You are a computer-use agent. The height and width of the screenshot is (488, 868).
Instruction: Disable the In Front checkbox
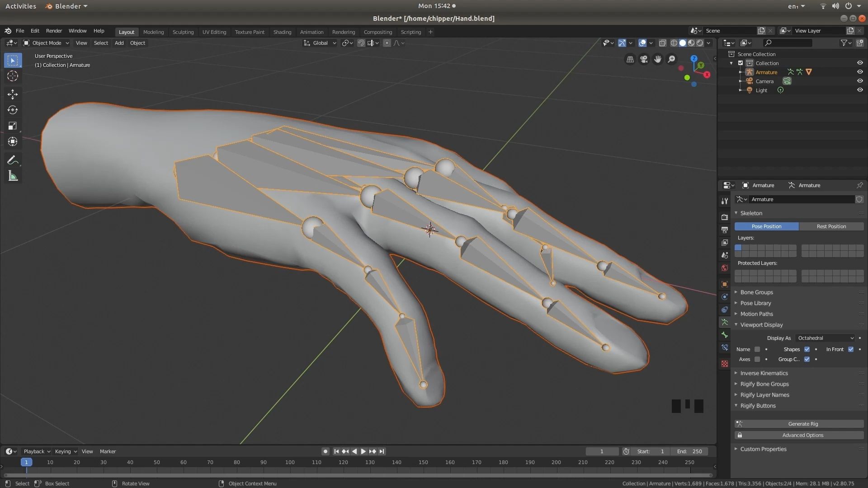tap(851, 349)
